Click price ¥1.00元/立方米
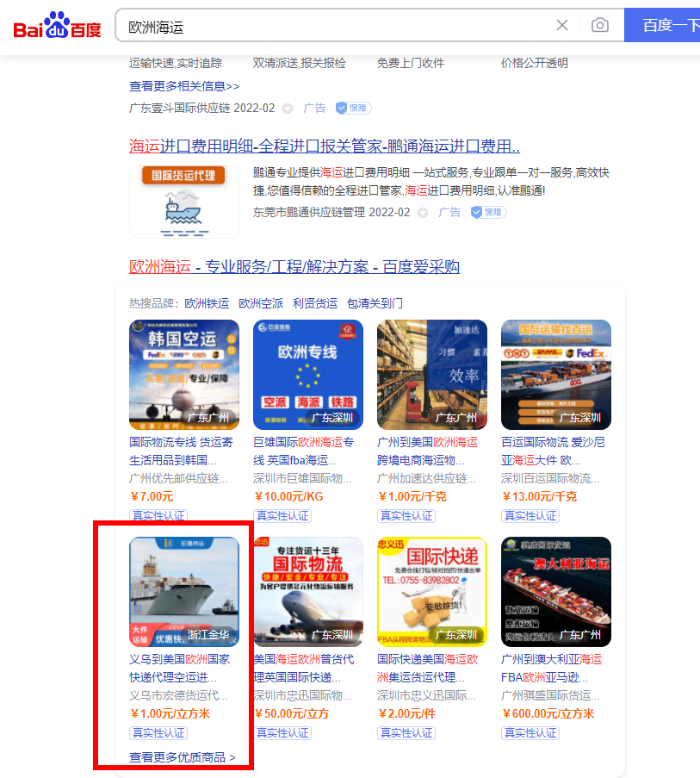This screenshot has width=700, height=778. point(170,714)
